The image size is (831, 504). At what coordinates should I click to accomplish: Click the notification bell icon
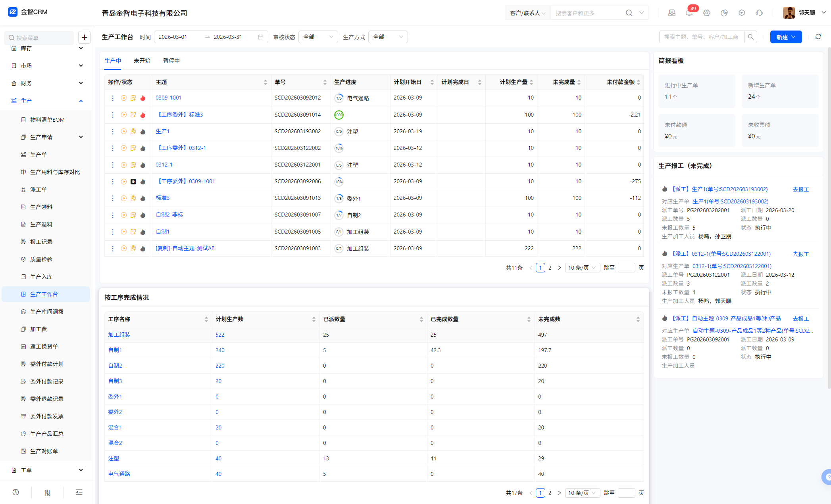(689, 13)
